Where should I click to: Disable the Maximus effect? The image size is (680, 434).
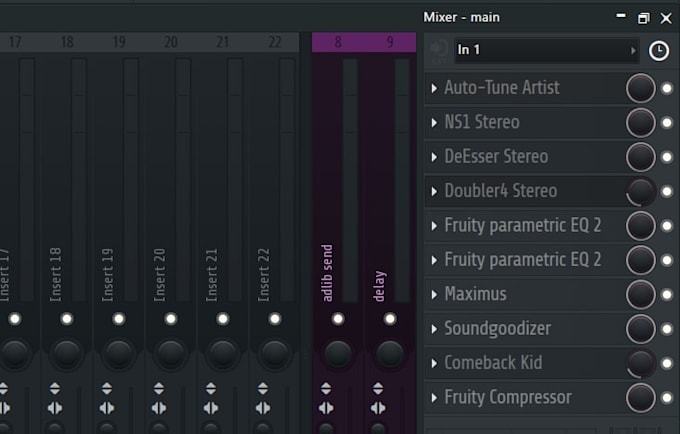tap(667, 294)
